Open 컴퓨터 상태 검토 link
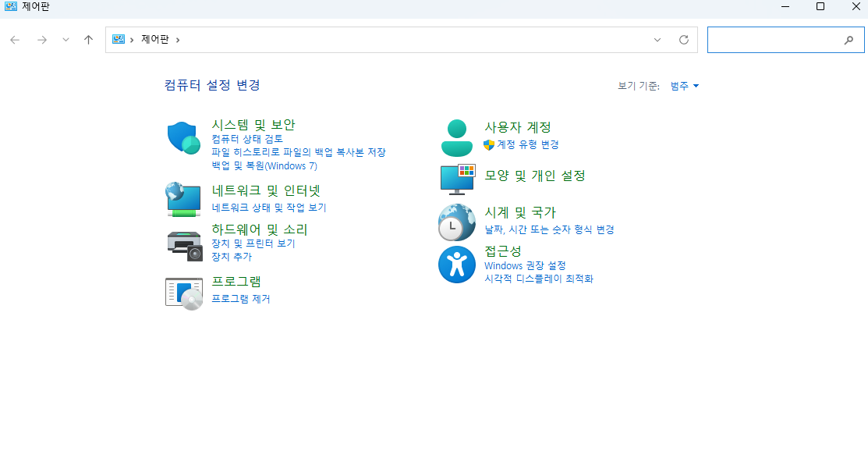 (247, 138)
